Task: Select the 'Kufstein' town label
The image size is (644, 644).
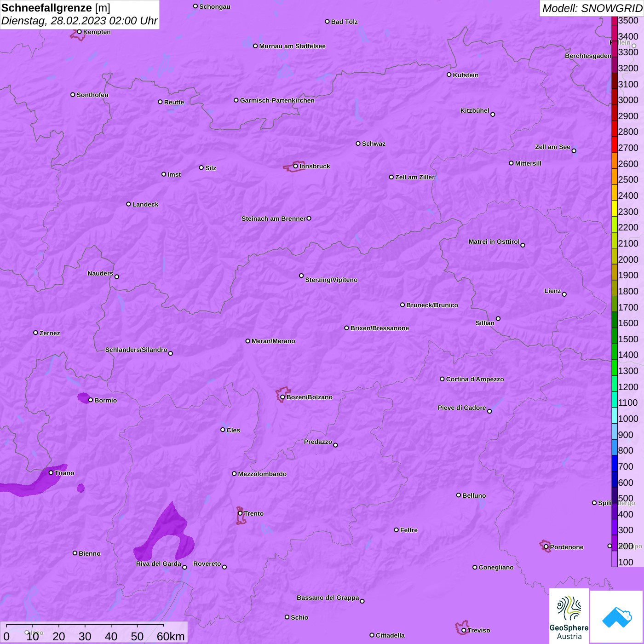Action: point(466,75)
